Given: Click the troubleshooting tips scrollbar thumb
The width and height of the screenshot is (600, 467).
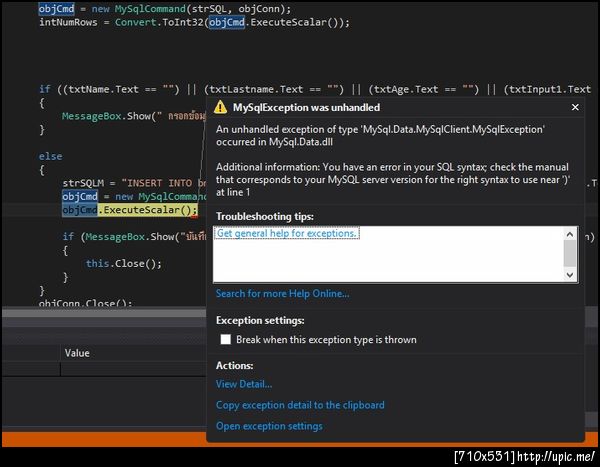Looking at the screenshot, I should pyautogui.click(x=570, y=253).
